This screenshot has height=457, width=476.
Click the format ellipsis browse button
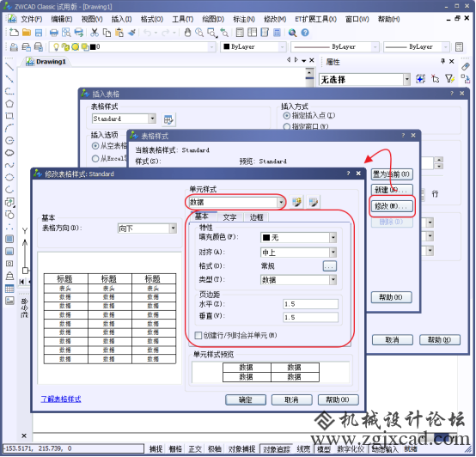click(329, 266)
